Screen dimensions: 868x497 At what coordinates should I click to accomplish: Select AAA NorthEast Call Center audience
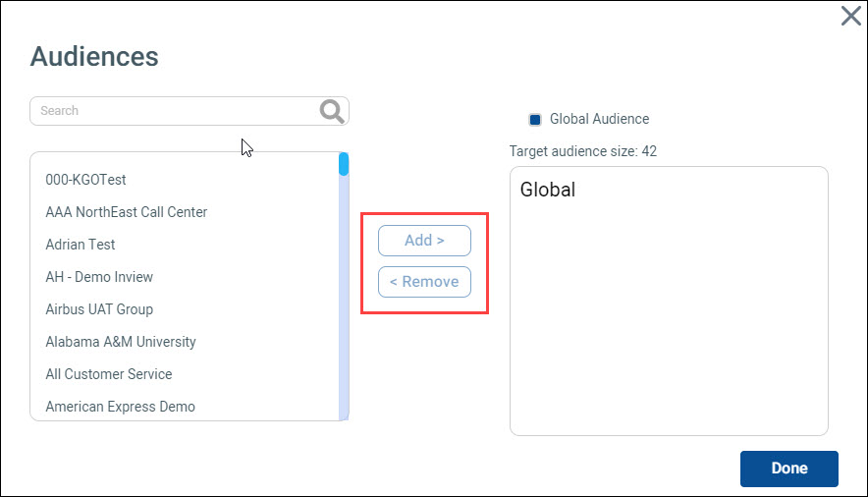point(126,212)
